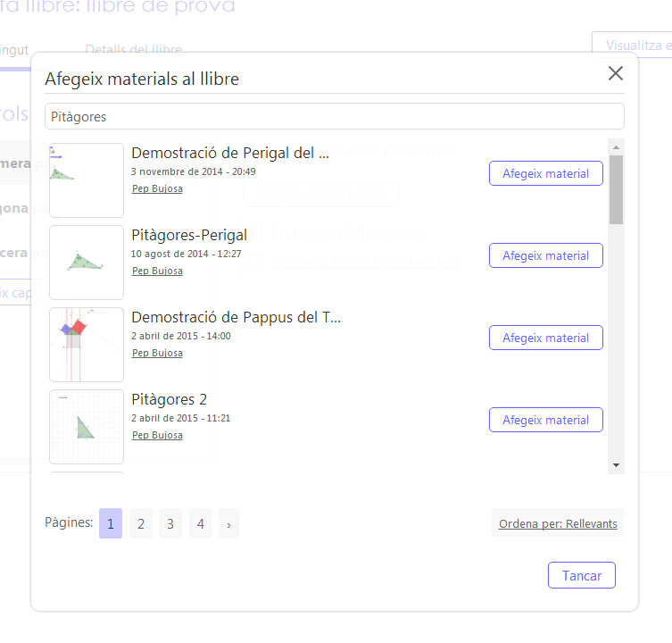Add Pitàgores 2 with Afegeix material
The width and height of the screenshot is (672, 643).
tap(545, 420)
